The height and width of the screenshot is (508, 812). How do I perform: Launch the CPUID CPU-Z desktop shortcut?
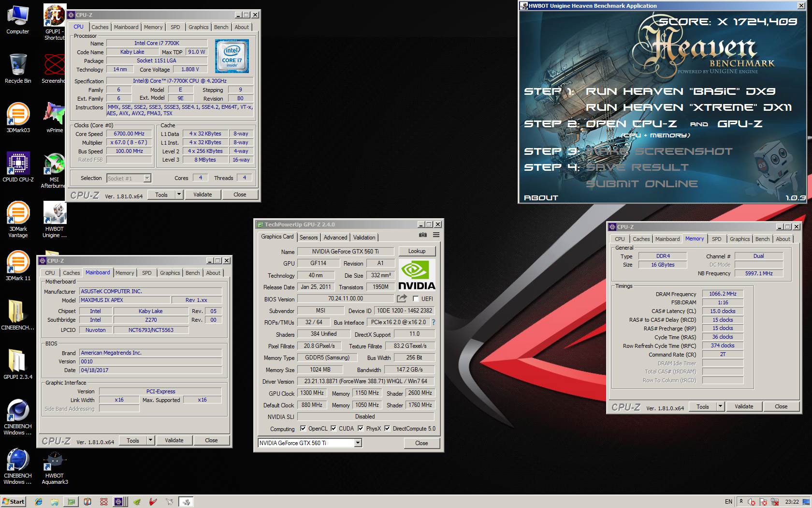tap(18, 167)
